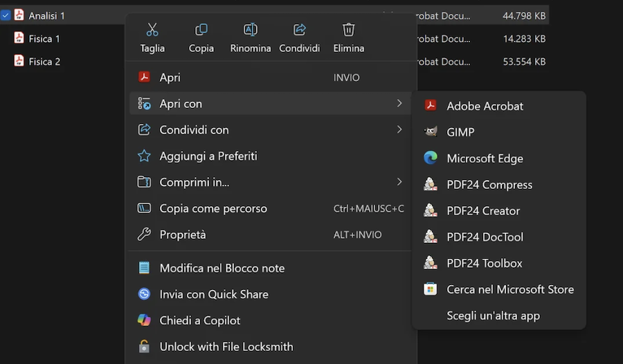Image resolution: width=623 pixels, height=364 pixels.
Task: Expand the Apri con submenu arrow
Action: coord(399,103)
